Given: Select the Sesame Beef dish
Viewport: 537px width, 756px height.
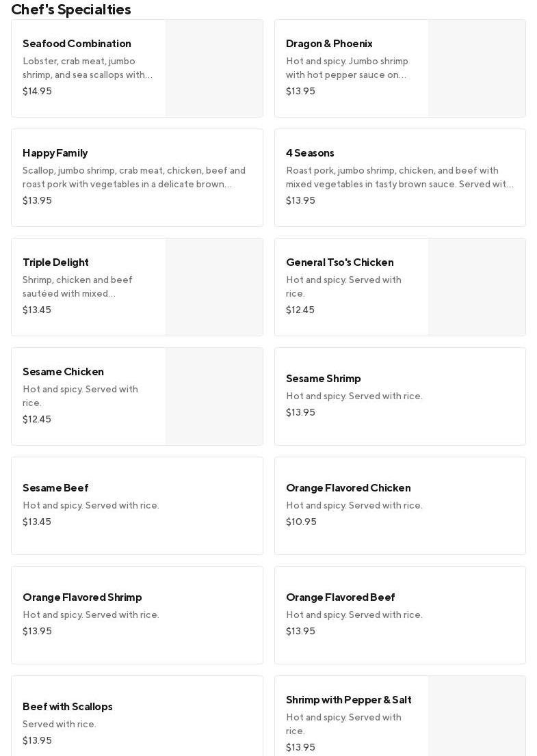Looking at the screenshot, I should 137,505.
